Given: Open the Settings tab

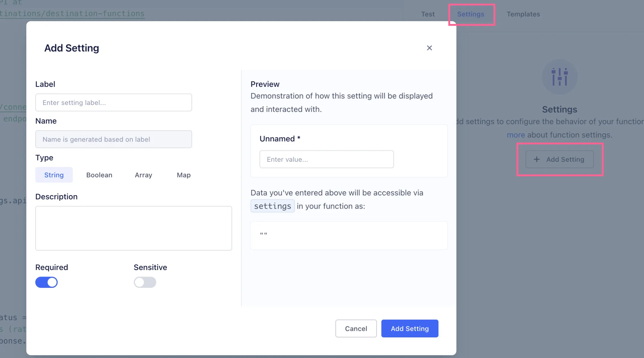Looking at the screenshot, I should pyautogui.click(x=471, y=14).
